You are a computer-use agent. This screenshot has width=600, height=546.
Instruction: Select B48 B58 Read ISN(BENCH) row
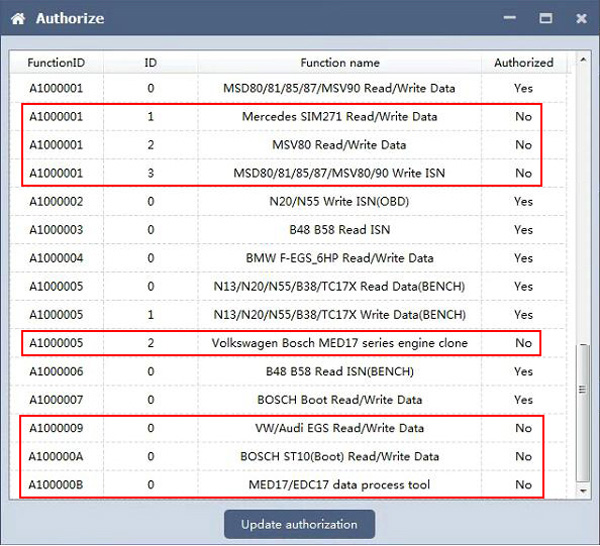(x=288, y=372)
